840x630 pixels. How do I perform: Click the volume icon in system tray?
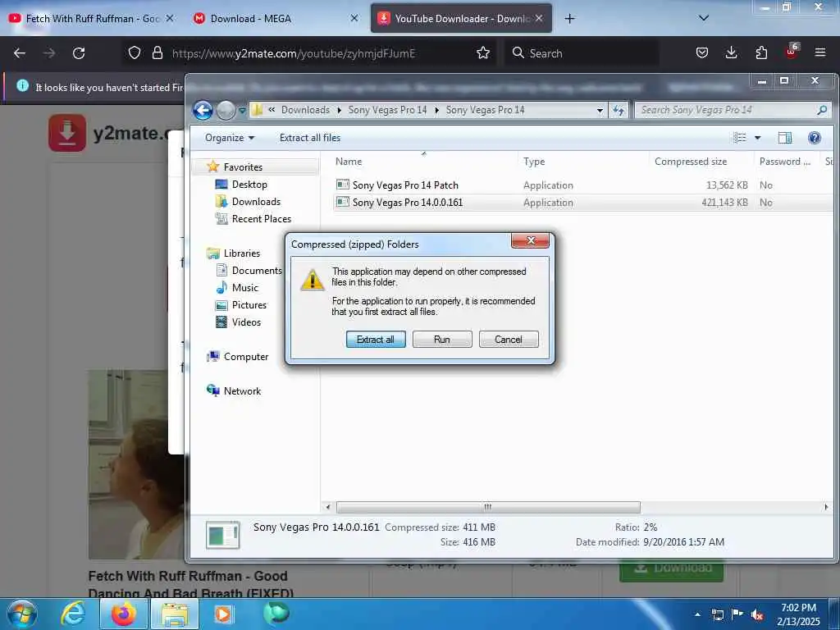click(757, 614)
